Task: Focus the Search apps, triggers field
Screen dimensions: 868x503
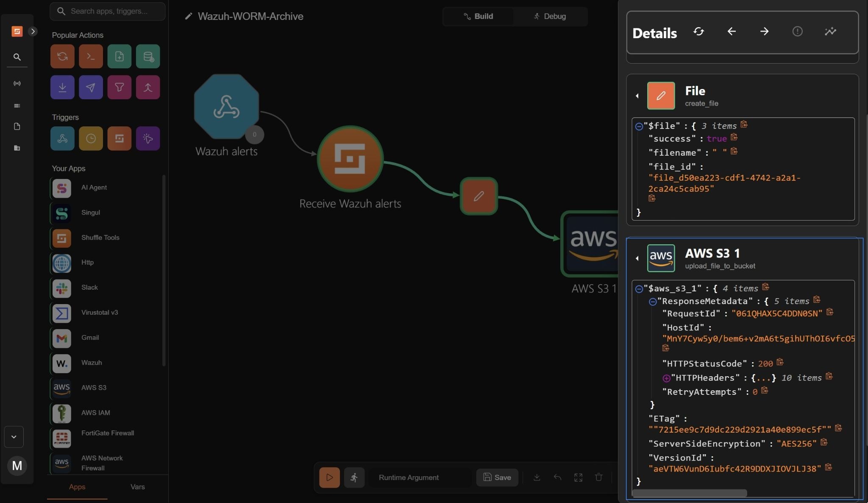Action: (x=108, y=11)
